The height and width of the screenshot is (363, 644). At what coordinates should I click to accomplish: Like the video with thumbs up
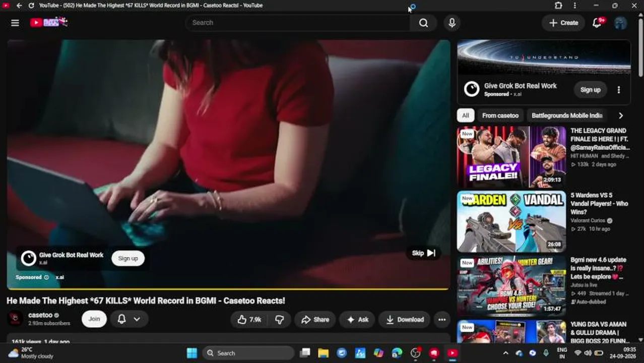click(249, 319)
